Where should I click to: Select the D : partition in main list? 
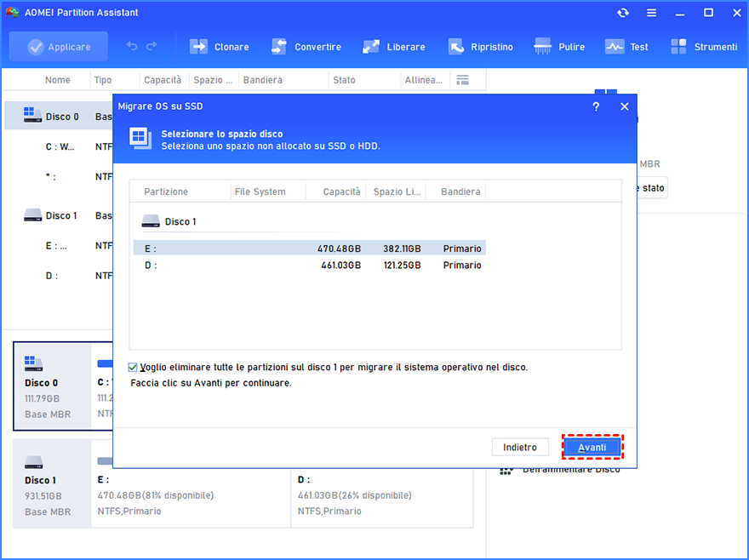[59, 276]
